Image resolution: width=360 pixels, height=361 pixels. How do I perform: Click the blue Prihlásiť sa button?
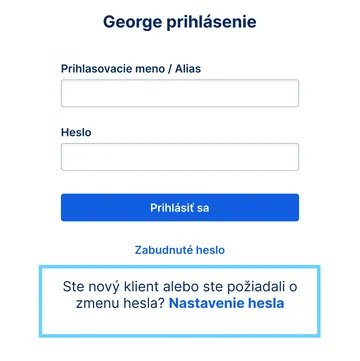coord(180,207)
